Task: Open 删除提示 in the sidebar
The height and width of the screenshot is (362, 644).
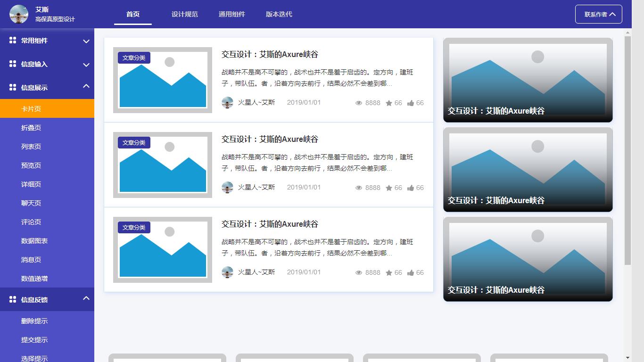Action: (x=47, y=321)
